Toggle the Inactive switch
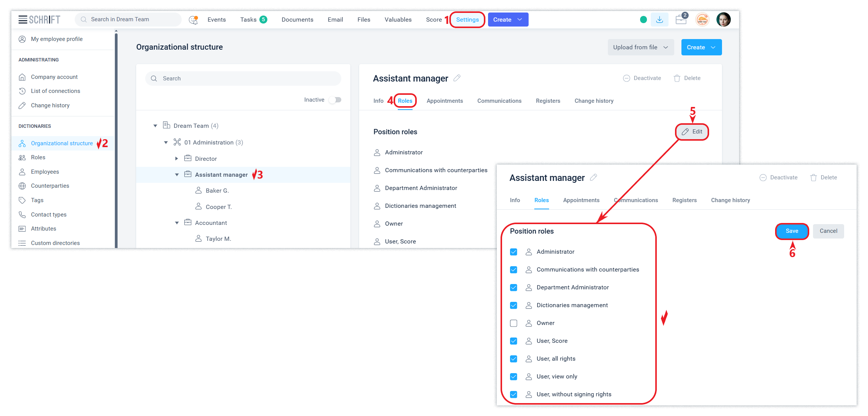868x416 pixels. (x=335, y=100)
